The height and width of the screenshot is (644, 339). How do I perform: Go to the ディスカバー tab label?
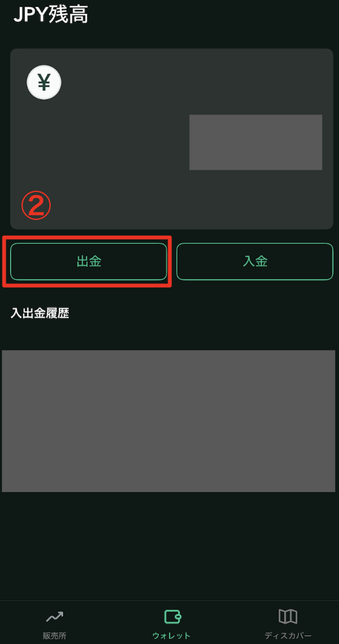(x=288, y=636)
